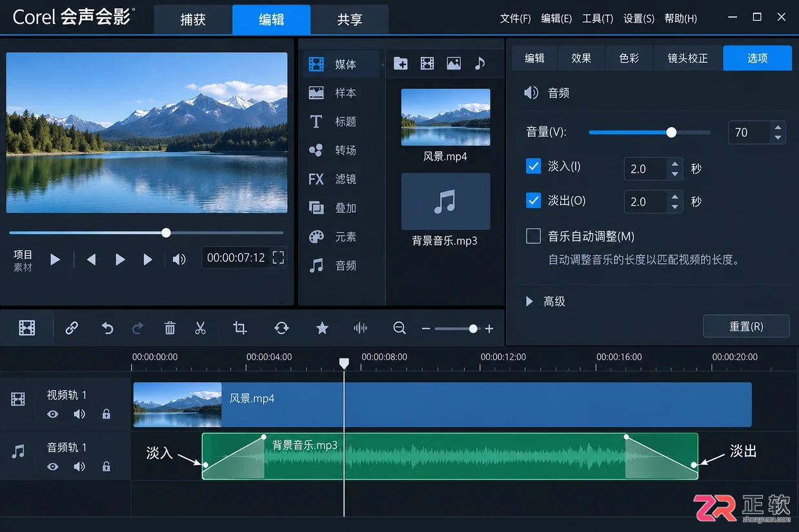Image resolution: width=799 pixels, height=532 pixels.
Task: Open the audio waveform mixer icon
Action: click(x=360, y=328)
